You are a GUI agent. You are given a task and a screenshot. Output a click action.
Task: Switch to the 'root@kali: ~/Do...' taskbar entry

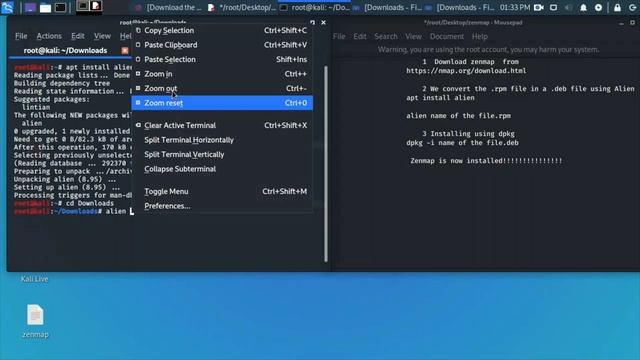click(315, 7)
